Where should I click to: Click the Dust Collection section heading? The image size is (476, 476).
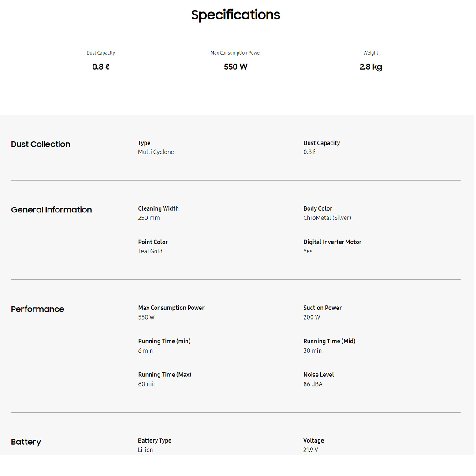(41, 145)
